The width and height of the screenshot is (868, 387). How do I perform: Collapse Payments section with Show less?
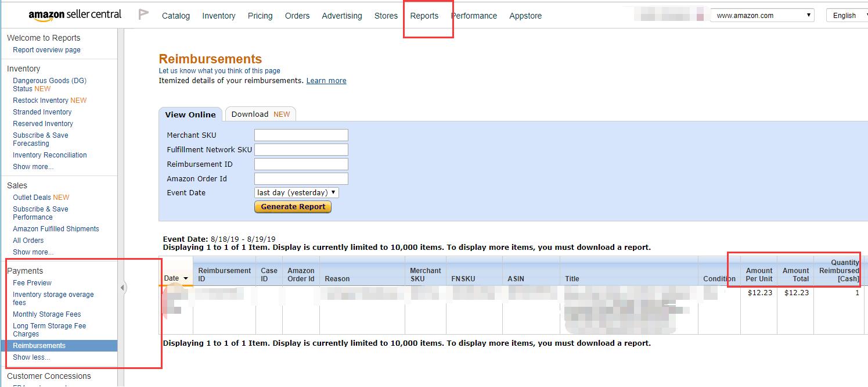[x=31, y=357]
